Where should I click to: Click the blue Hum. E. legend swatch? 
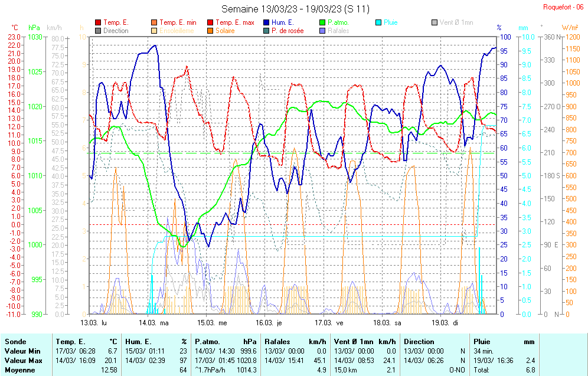[x=266, y=23]
